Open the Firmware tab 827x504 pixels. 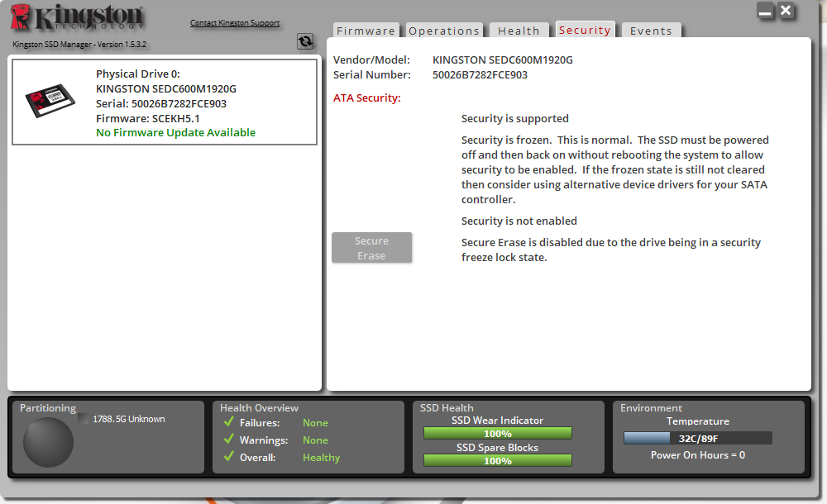(x=366, y=31)
